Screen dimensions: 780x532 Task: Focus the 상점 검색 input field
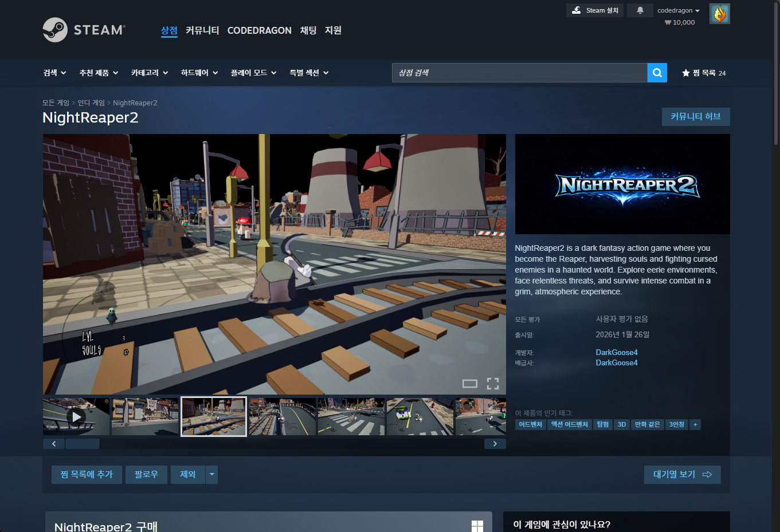(519, 73)
